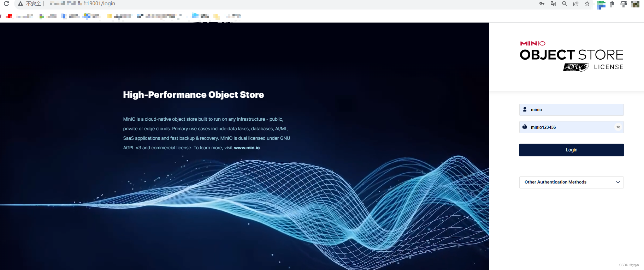Click the share page icon
The height and width of the screenshot is (270, 644).
pos(576,4)
